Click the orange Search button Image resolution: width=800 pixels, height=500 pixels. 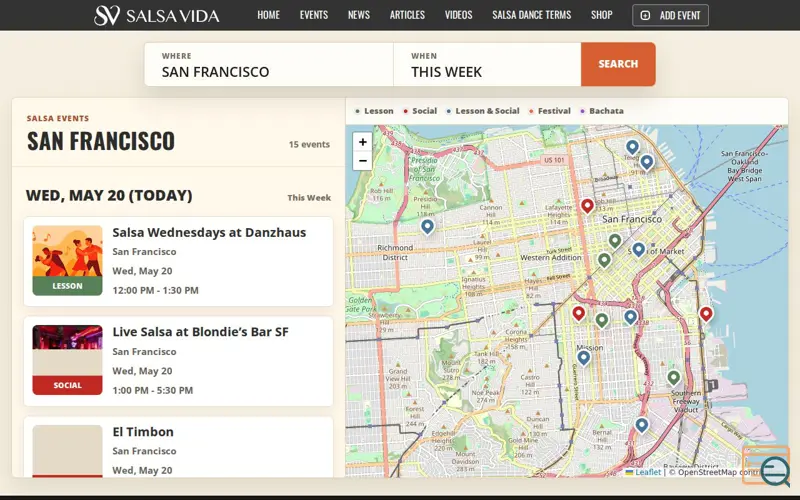click(618, 64)
